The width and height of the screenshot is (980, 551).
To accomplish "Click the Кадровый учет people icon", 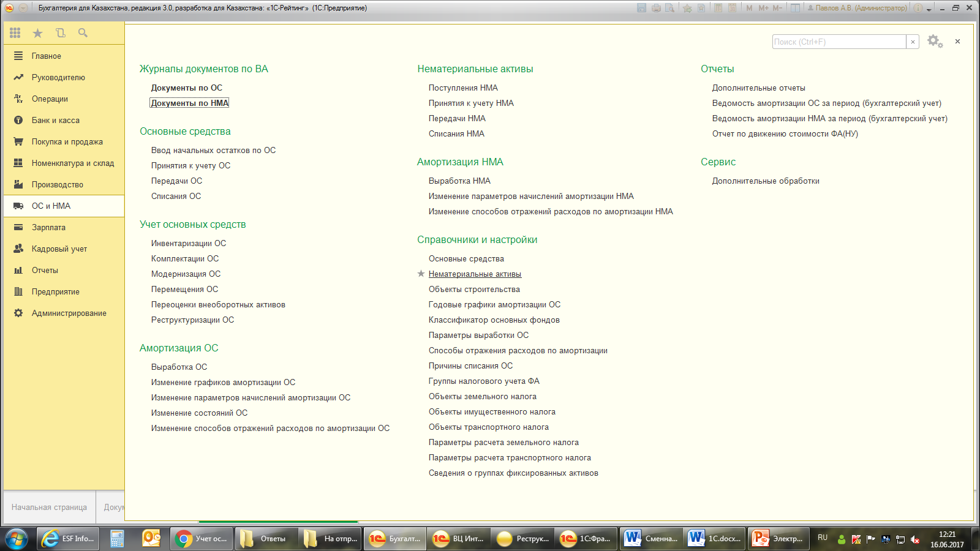I will [18, 249].
